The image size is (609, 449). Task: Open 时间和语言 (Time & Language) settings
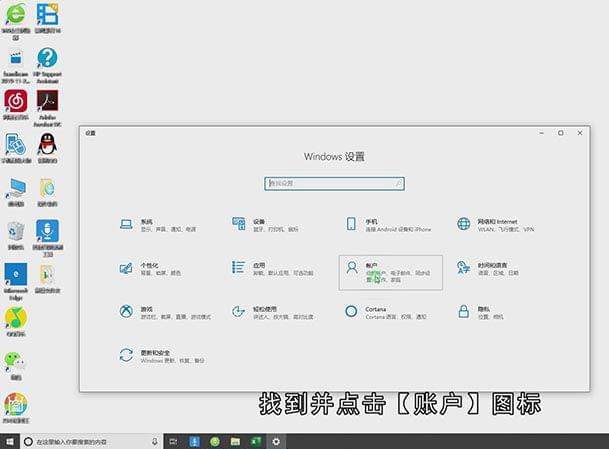pyautogui.click(x=487, y=269)
